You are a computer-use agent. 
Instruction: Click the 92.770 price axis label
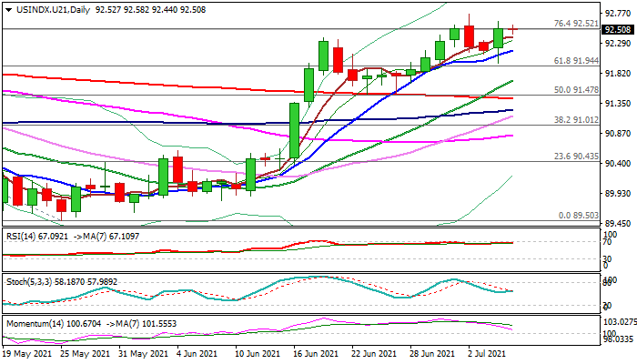(618, 14)
